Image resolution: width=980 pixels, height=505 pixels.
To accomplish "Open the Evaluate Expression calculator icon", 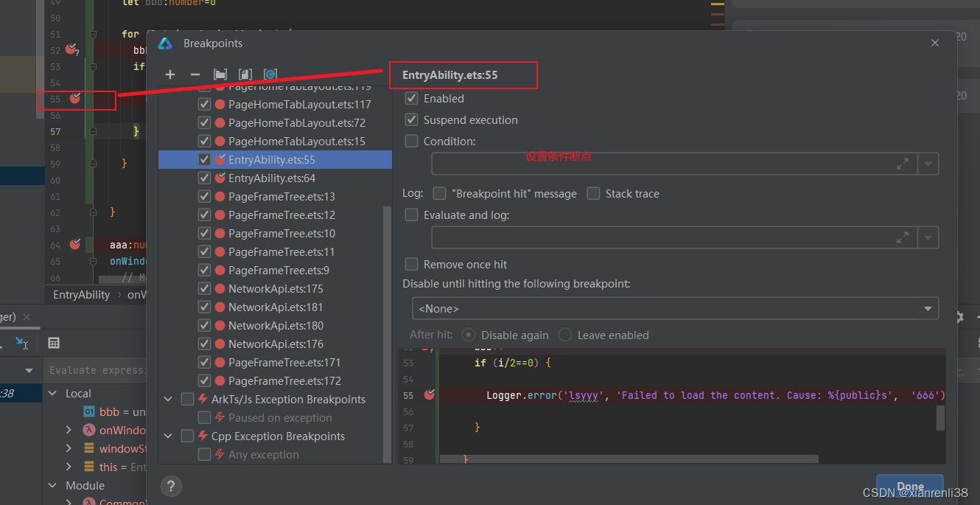I will [x=54, y=343].
